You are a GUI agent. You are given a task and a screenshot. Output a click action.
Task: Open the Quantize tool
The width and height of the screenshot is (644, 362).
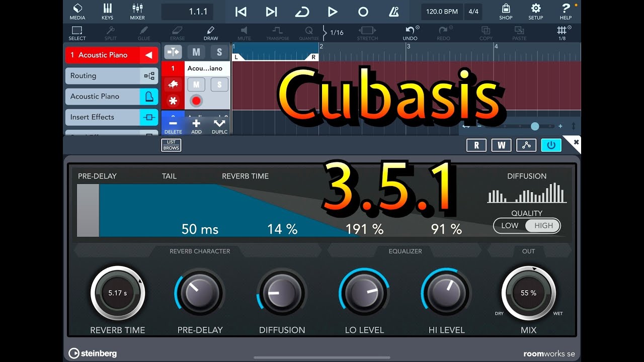tap(308, 33)
